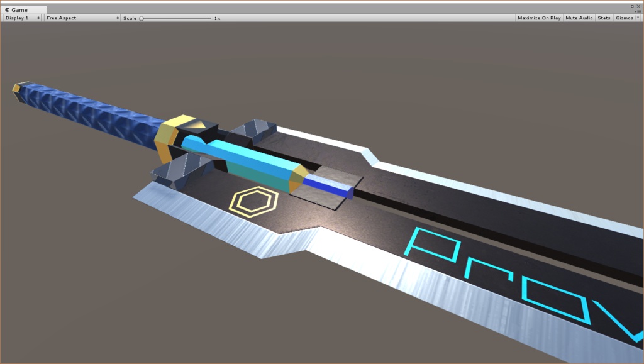
Task: Toggle Mute Audio
Action: point(579,18)
